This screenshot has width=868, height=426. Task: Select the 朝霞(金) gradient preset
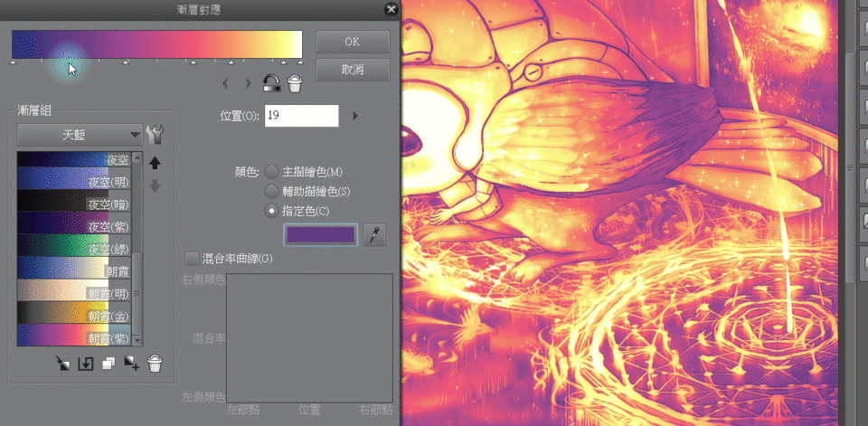(74, 312)
